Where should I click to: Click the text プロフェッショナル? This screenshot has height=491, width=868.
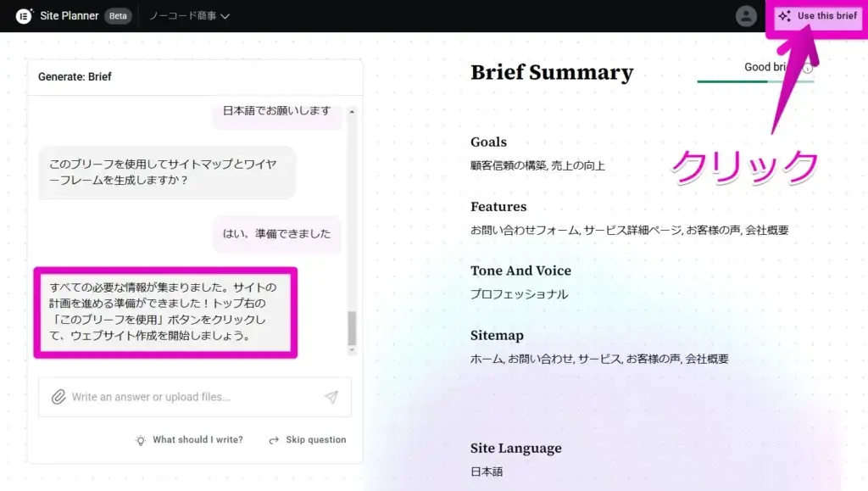coord(520,294)
